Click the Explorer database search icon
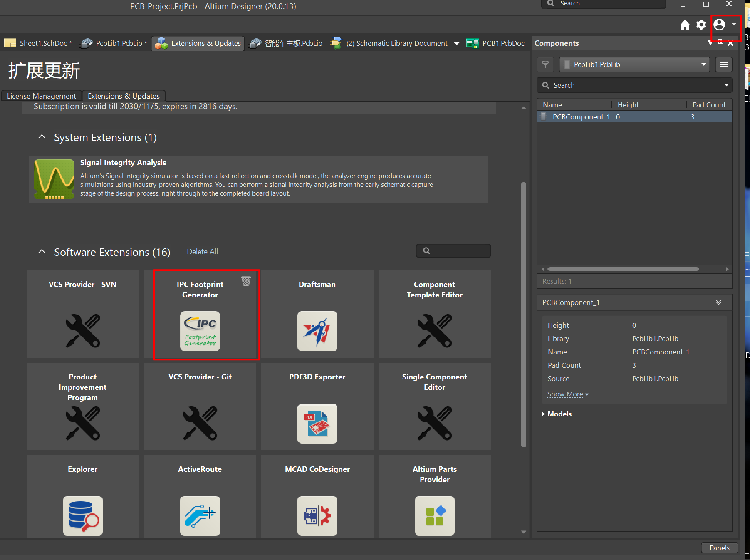The width and height of the screenshot is (750, 560). 83,516
